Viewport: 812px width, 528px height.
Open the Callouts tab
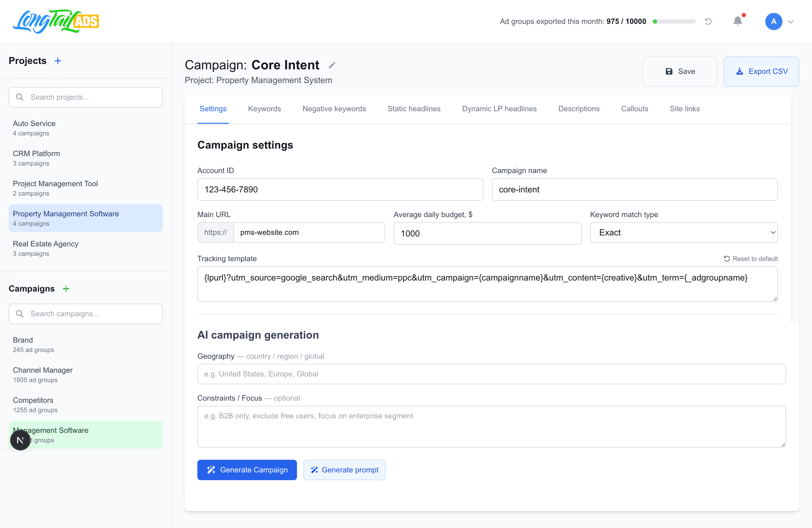634,109
